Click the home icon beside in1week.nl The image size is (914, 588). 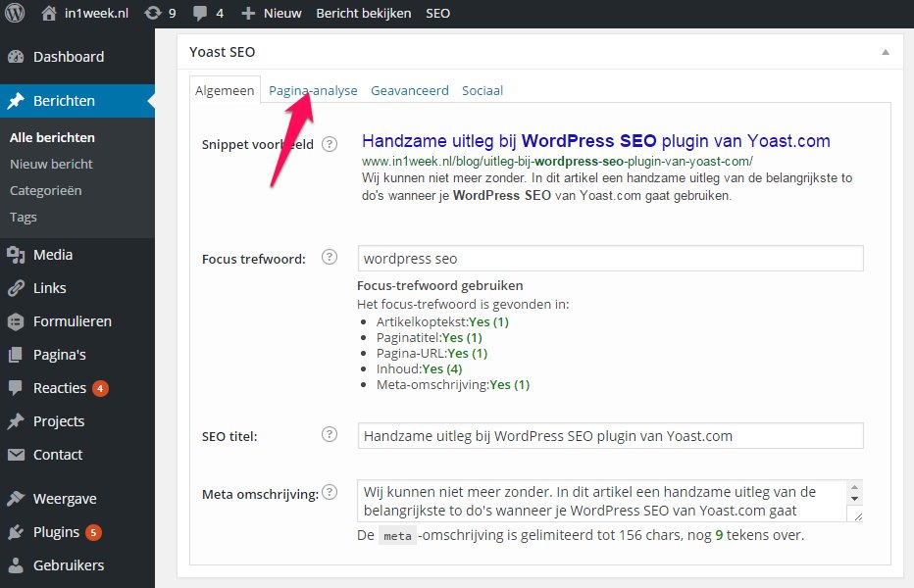49,13
